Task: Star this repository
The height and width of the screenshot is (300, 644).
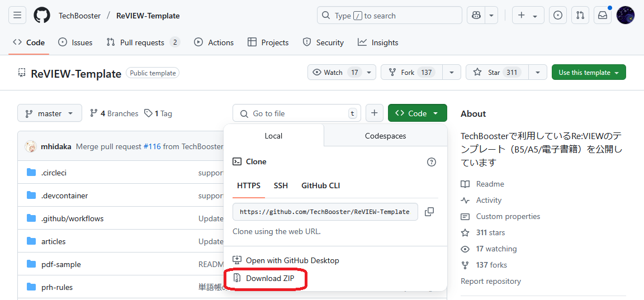Action: click(497, 72)
